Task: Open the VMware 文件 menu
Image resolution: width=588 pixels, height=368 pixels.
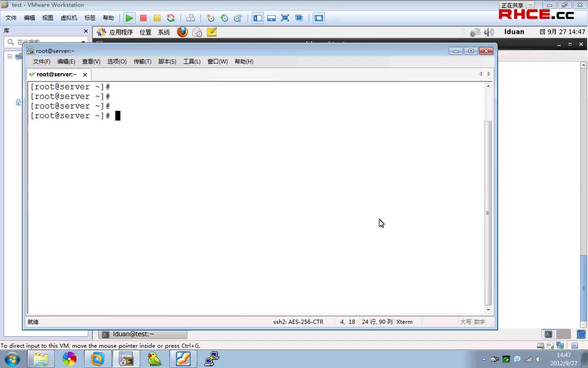Action: pos(11,18)
